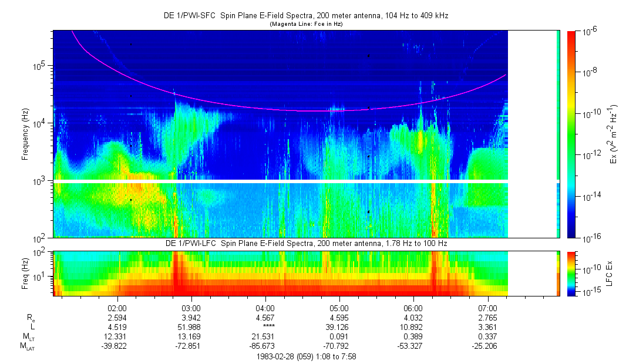Select the Frequency (Hz) axis label

25,134
